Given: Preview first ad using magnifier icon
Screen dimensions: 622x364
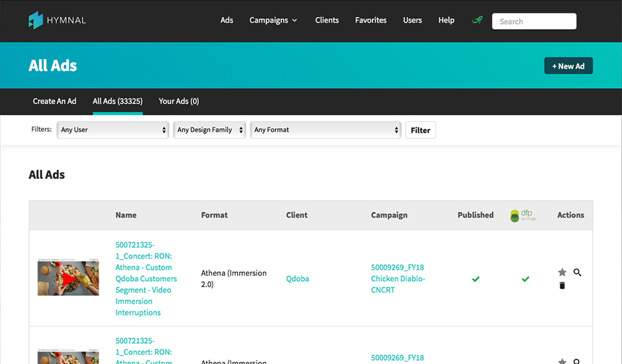Looking at the screenshot, I should (577, 273).
